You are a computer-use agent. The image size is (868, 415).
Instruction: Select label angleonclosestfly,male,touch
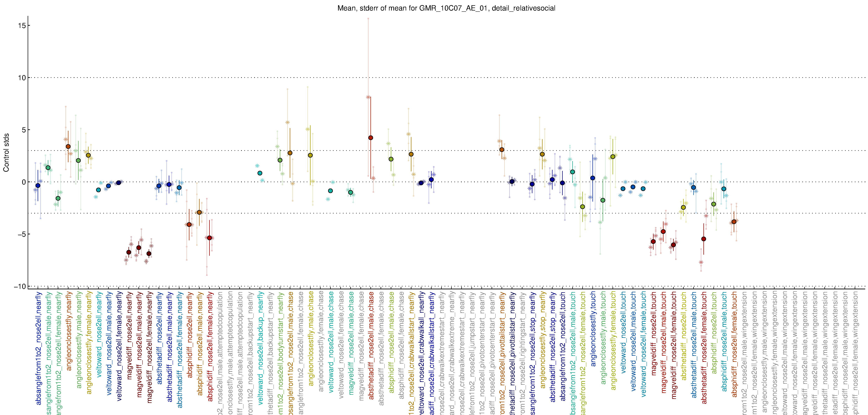(603, 338)
